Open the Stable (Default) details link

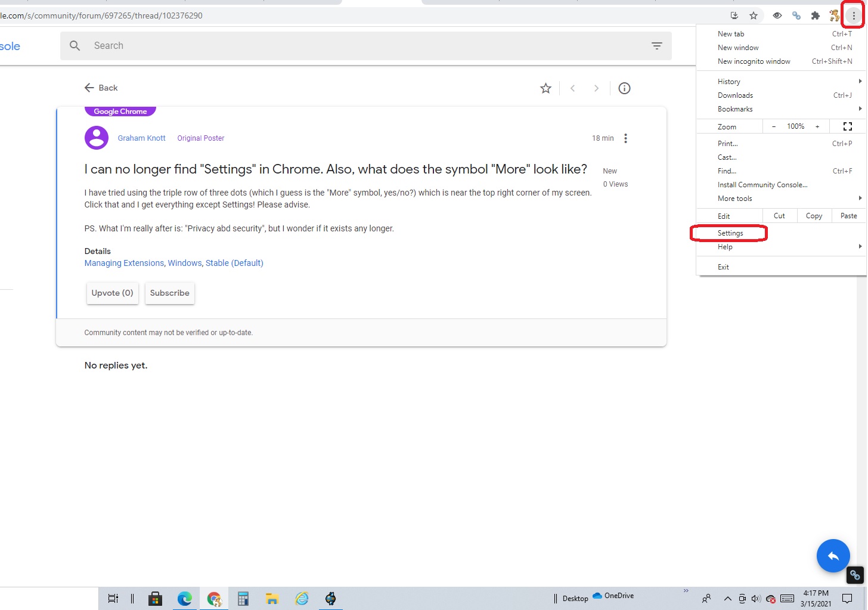(234, 263)
